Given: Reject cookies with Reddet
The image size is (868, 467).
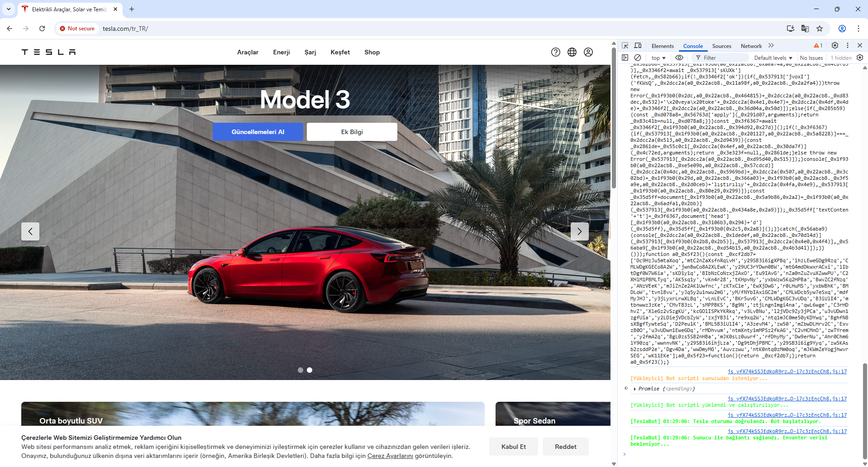Looking at the screenshot, I should pos(566,447).
